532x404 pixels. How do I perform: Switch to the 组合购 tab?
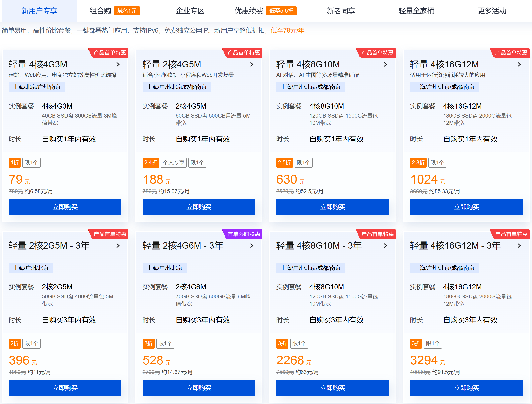click(100, 11)
